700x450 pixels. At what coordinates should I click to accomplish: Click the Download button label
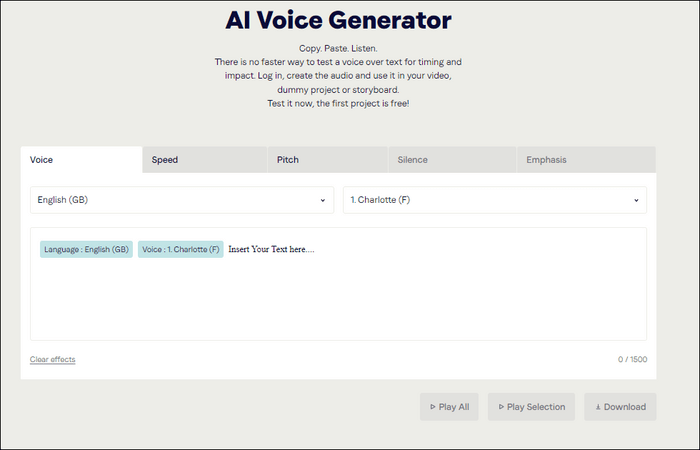point(625,407)
